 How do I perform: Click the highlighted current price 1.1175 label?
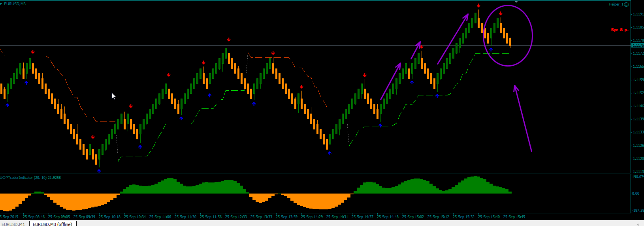637,46
